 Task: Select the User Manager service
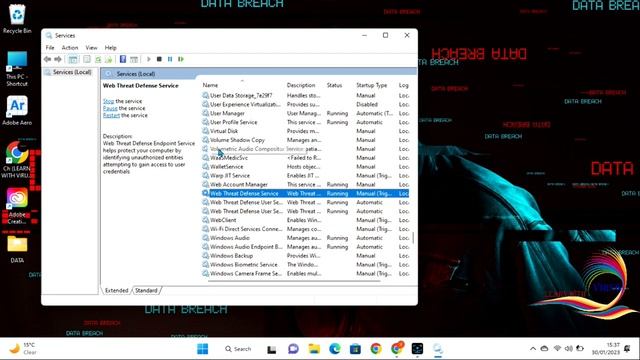pyautogui.click(x=305, y=113)
